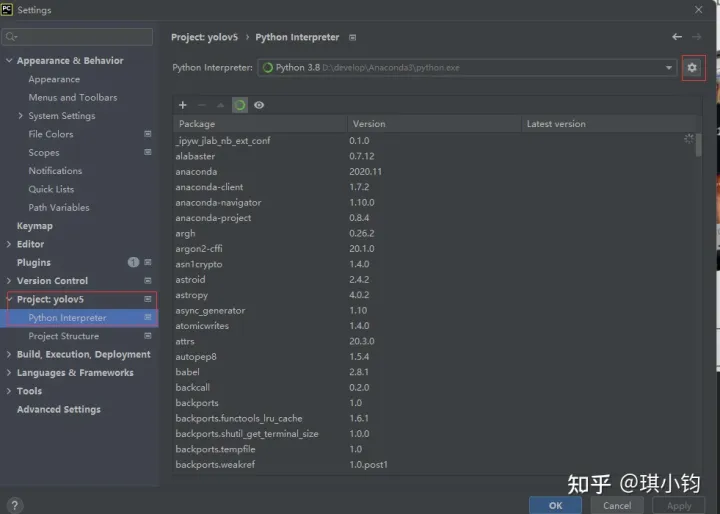Click the Apply button

[x=679, y=505]
